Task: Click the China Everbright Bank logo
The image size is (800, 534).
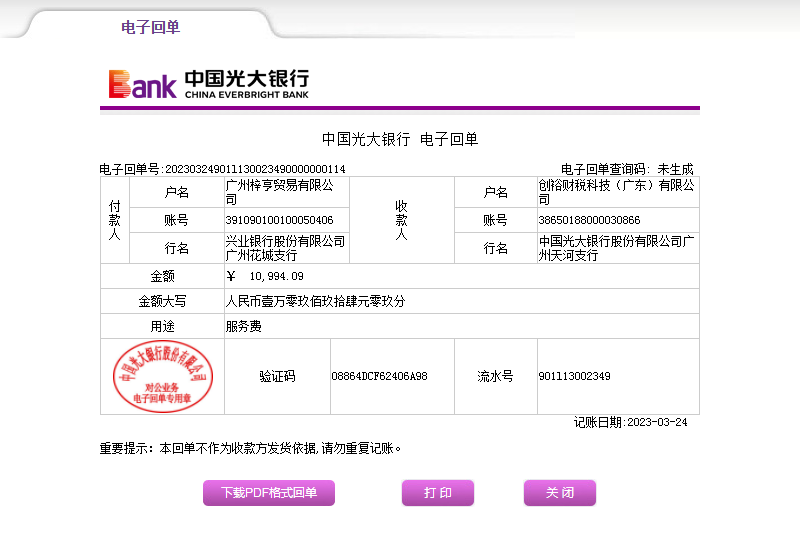Action: 209,84
